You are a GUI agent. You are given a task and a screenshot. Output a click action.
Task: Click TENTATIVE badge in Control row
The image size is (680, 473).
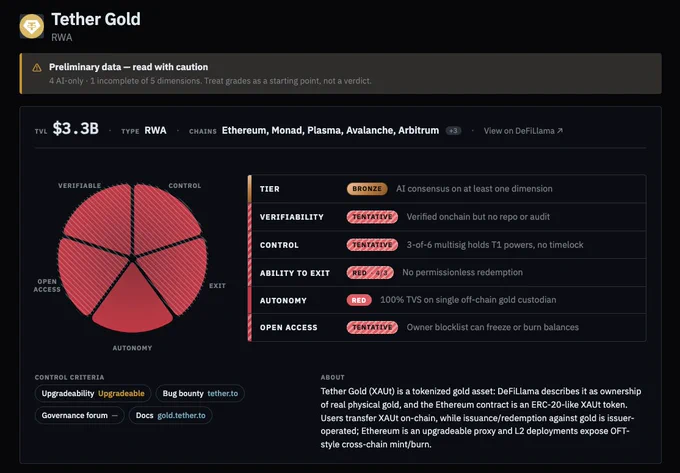[372, 245]
